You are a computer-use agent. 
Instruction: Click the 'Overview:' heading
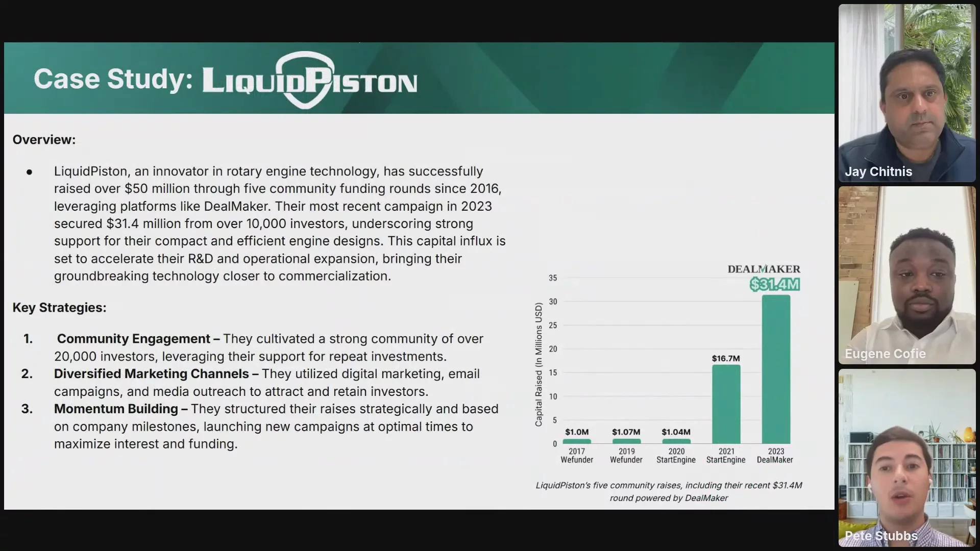click(44, 140)
